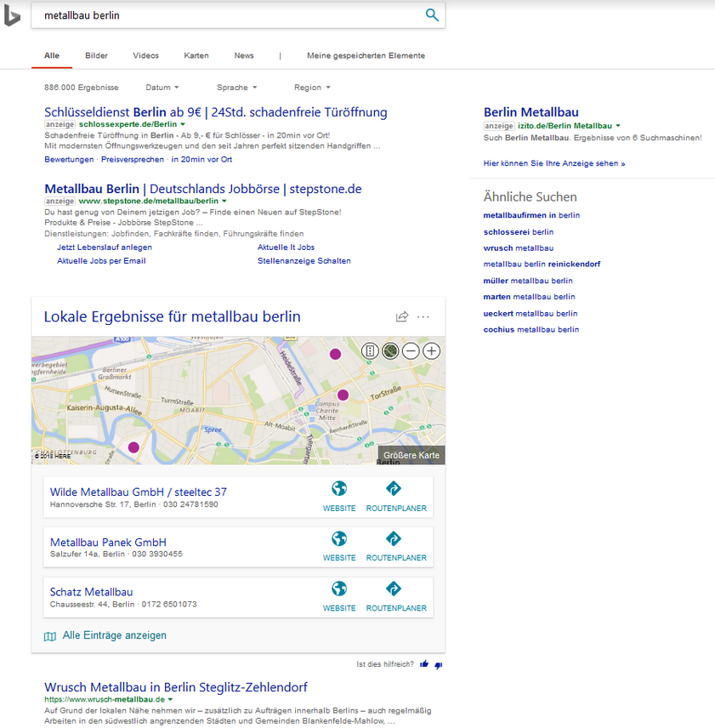This screenshot has height=728, width=715.
Task: Switch to the Karten tab
Action: [196, 55]
